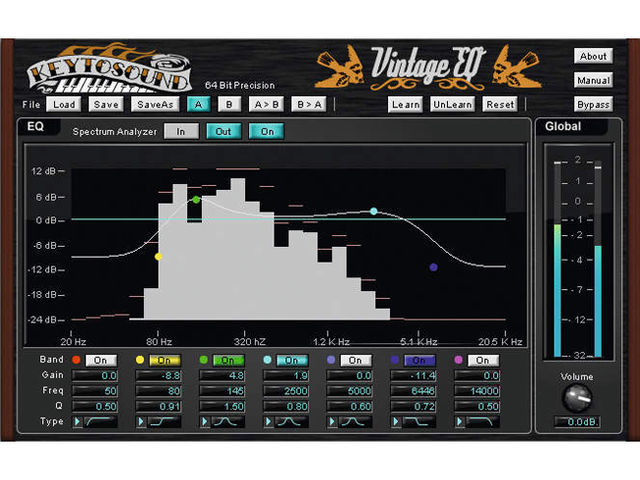Open type dropdown arrow for band 4
Screen dimensions: 640x480
tap(269, 421)
